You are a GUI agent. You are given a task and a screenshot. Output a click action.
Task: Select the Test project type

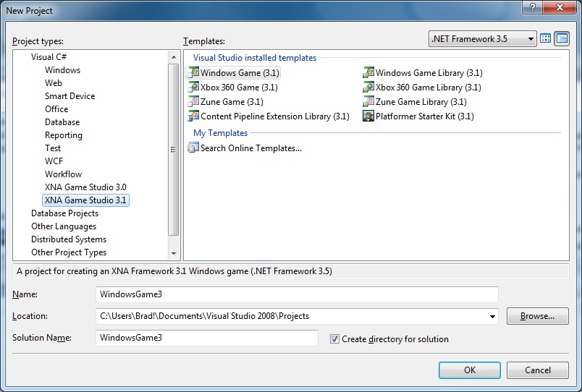(x=53, y=148)
